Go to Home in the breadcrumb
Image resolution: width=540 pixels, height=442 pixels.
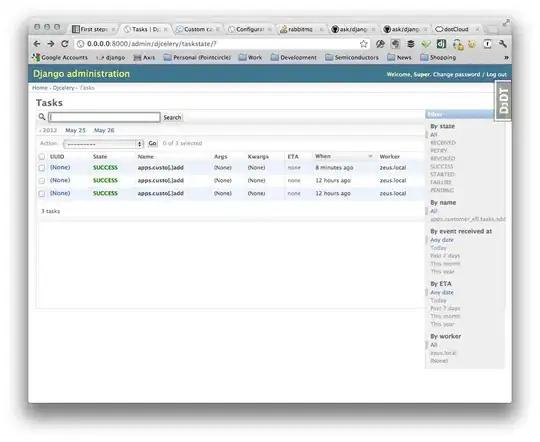tap(40, 88)
